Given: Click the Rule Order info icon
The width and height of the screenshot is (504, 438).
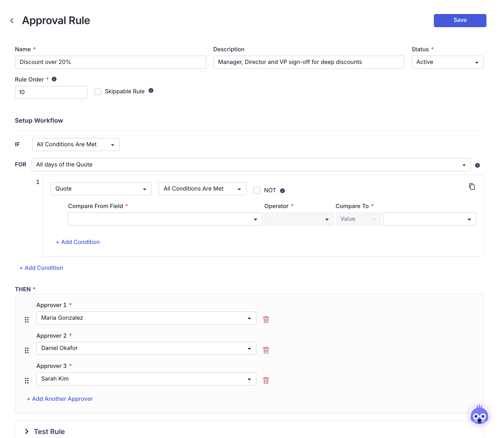Looking at the screenshot, I should coord(54,79).
